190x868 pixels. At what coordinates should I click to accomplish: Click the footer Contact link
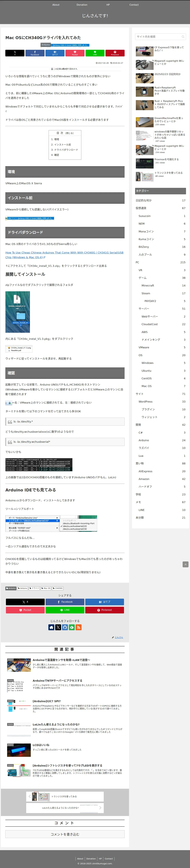point(109,859)
